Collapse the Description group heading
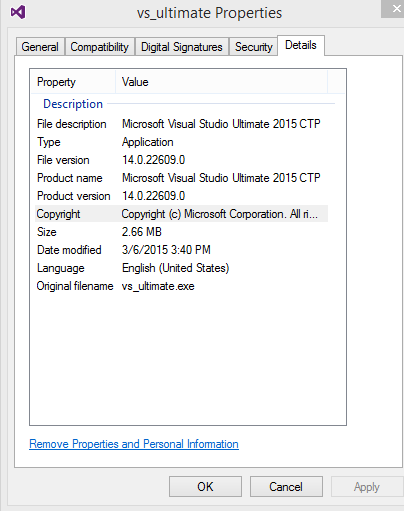The height and width of the screenshot is (511, 404). (73, 104)
